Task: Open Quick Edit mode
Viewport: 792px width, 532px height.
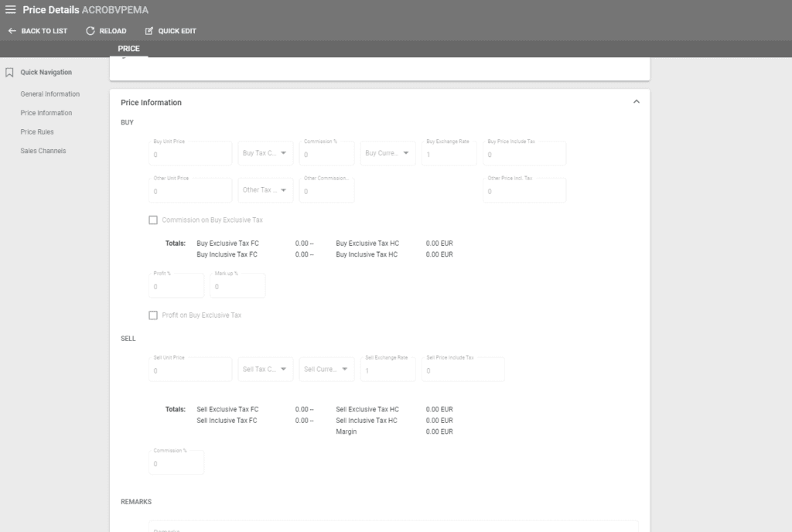Action: pos(171,31)
